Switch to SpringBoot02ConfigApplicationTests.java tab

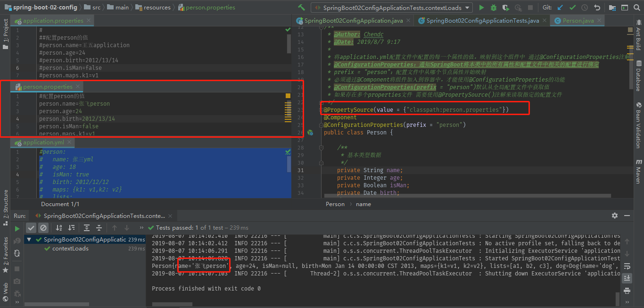(x=482, y=21)
